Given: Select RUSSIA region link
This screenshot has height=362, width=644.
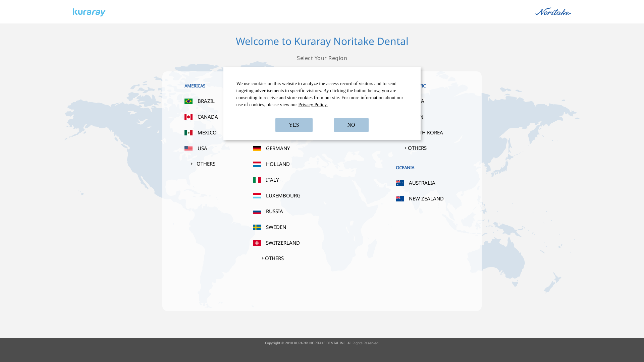Looking at the screenshot, I should click(x=274, y=211).
